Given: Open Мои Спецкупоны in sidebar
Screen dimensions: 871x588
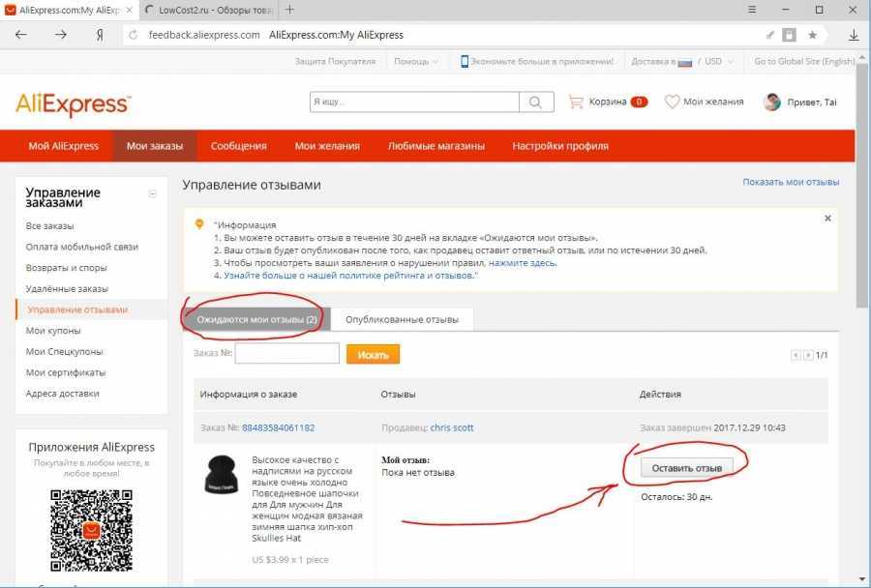Looking at the screenshot, I should (65, 351).
